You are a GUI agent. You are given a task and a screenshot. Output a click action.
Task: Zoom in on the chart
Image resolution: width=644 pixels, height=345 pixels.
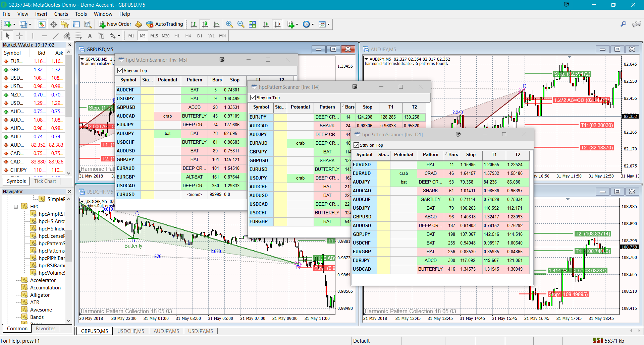[229, 24]
